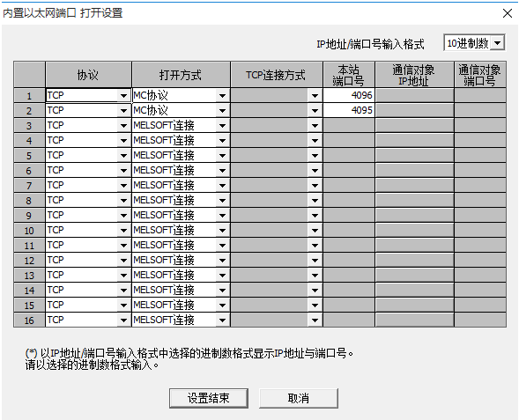Click the 通信对象IP地址 cell in row 1
The image size is (519, 420).
(x=414, y=95)
